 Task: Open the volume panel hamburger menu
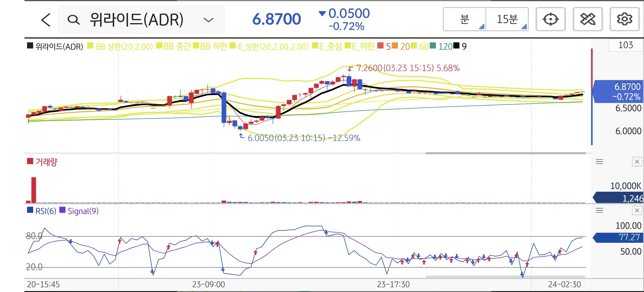599,162
